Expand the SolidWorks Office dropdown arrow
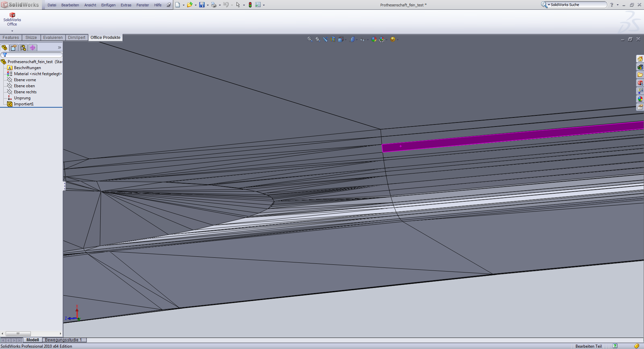This screenshot has width=644, height=349. [12, 31]
